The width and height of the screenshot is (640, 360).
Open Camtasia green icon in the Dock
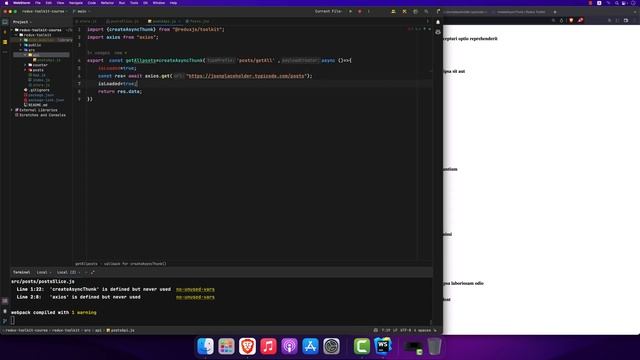click(x=362, y=347)
